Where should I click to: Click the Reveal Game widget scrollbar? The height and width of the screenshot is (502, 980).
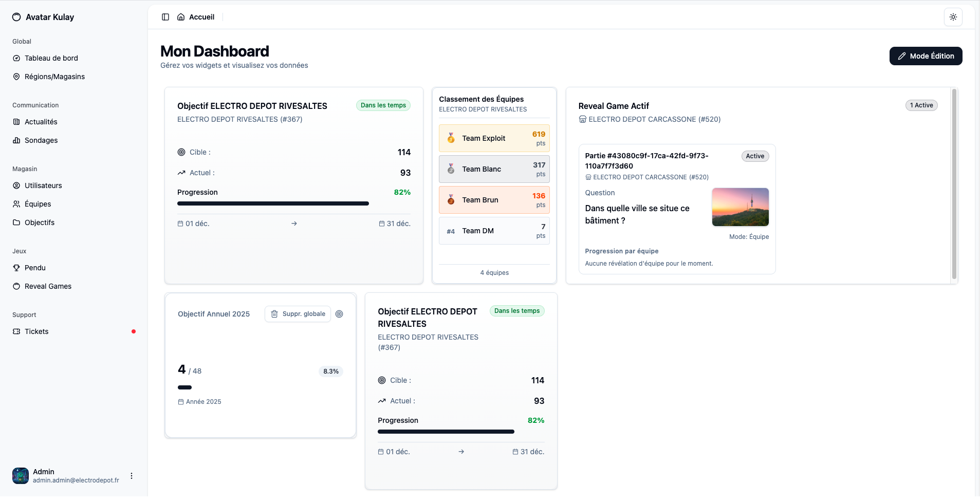[954, 184]
